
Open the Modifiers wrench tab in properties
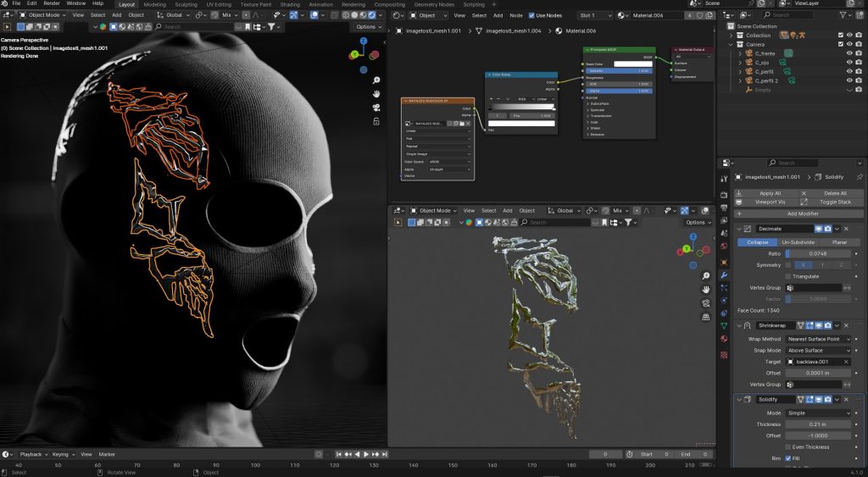(724, 275)
